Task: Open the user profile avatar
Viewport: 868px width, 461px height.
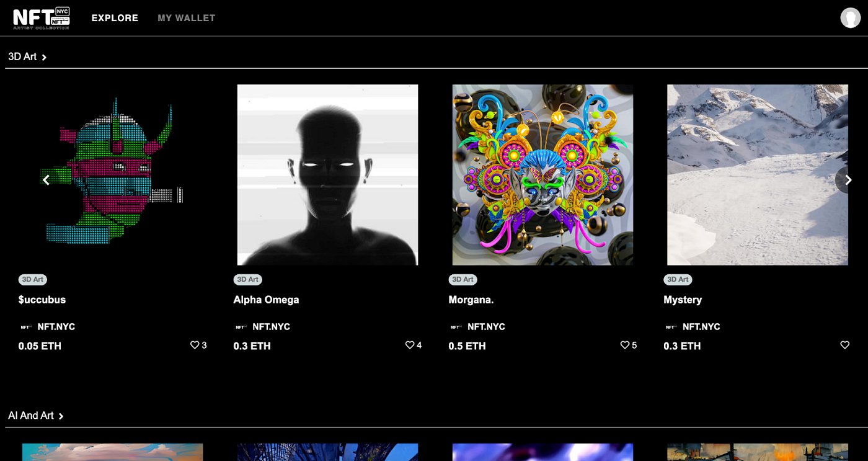Action: tap(850, 18)
